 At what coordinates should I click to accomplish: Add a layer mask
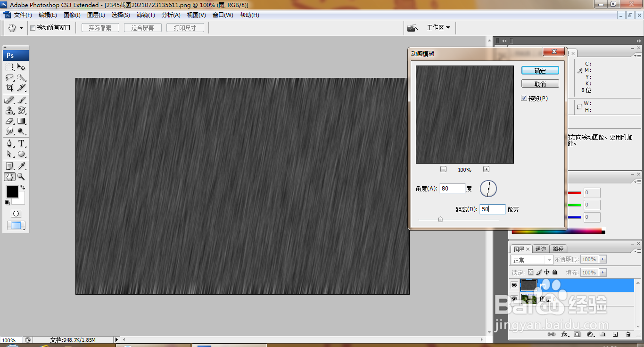click(x=577, y=334)
